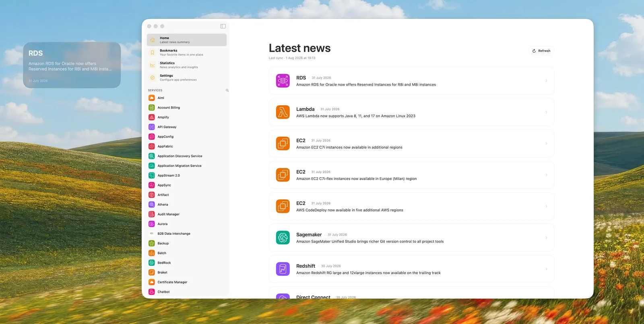Expand Redshift news row chevron
The image size is (644, 324).
[x=546, y=269]
